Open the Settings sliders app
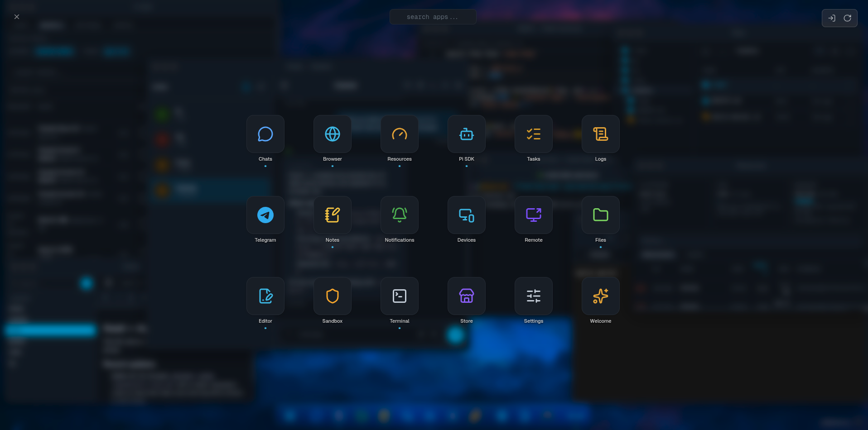Image resolution: width=868 pixels, height=430 pixels. tap(533, 296)
